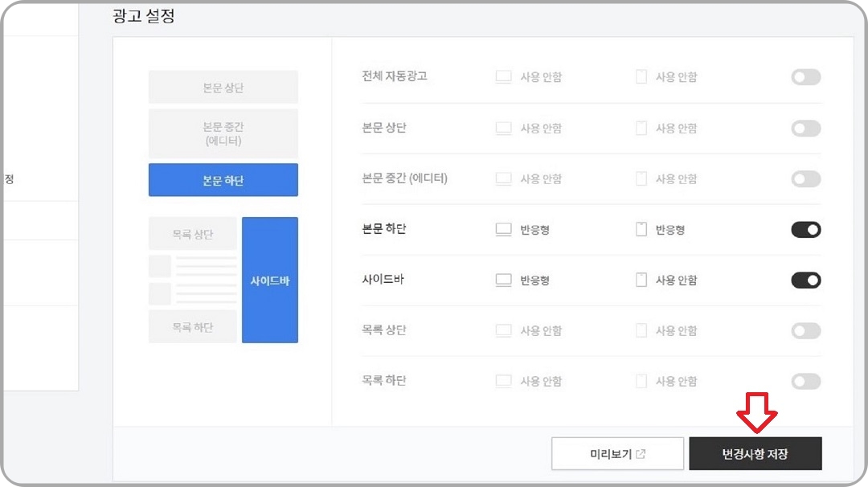
Task: Click the mobile phone icon in 사이드바 row
Action: tap(641, 280)
